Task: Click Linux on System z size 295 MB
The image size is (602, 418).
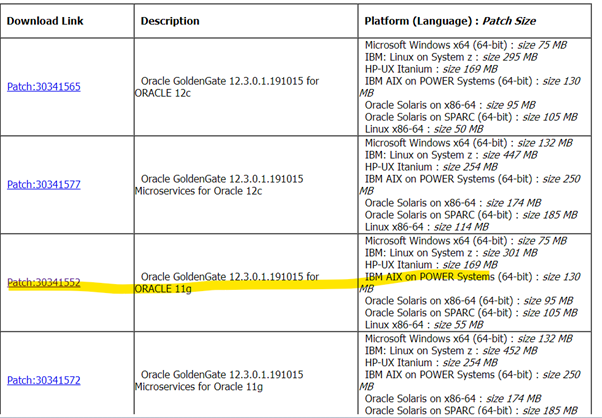Action: point(452,57)
